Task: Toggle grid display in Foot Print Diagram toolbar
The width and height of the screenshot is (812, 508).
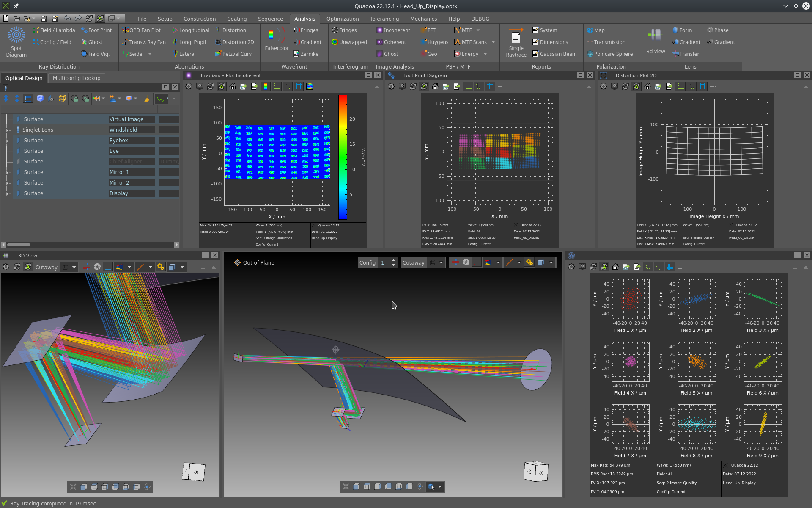Action: (x=490, y=86)
